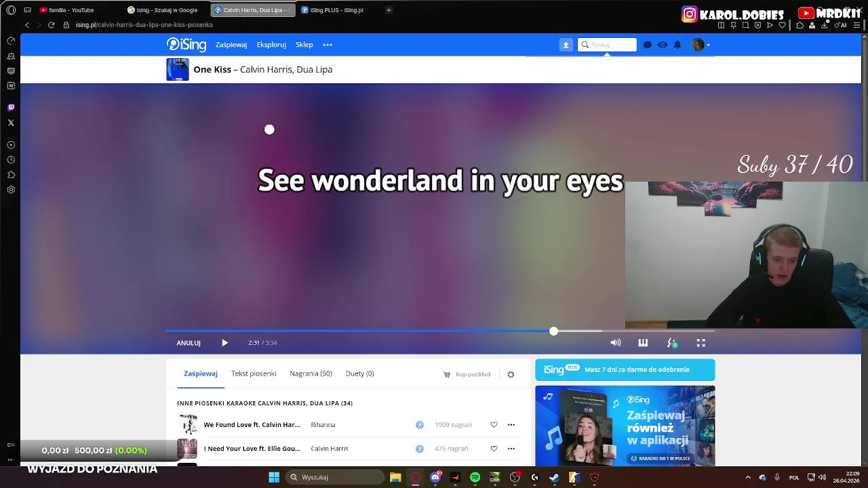Open the settings gear beside Kup podkład
This screenshot has width=868, height=488.
tap(511, 374)
